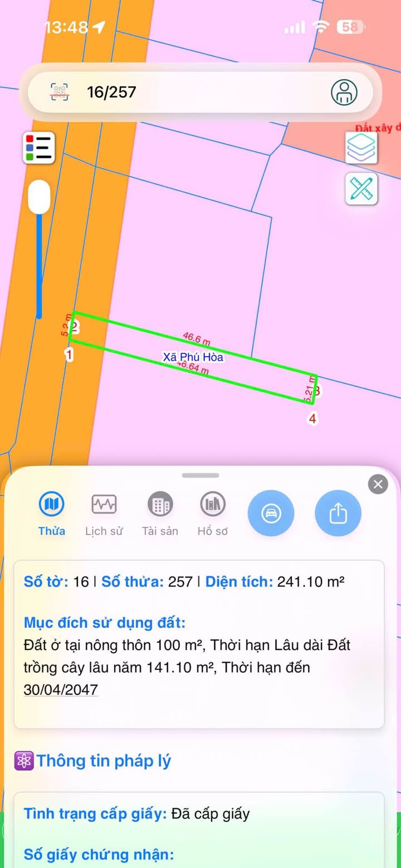Click the Xã Phú Hòa map label
Screen dimensions: 401x868
click(193, 357)
